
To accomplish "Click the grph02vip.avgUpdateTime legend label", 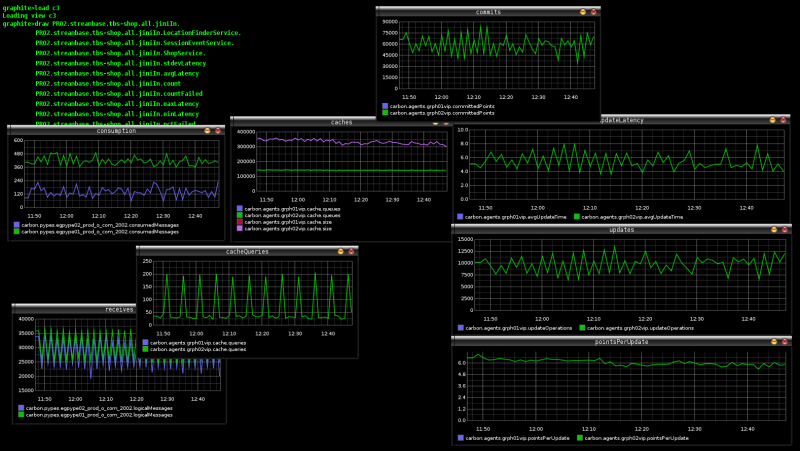I will 634,216.
